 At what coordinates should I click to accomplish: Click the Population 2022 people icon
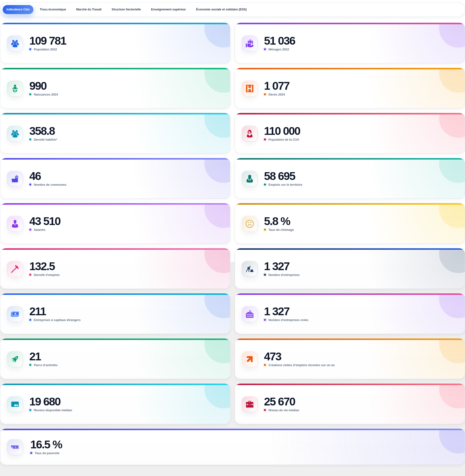pos(15,43)
